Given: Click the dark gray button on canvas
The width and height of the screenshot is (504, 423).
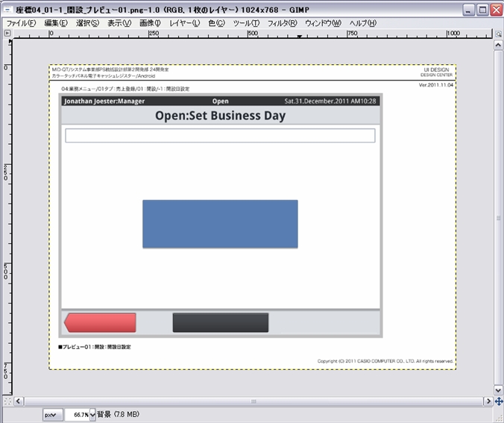Looking at the screenshot, I should pyautogui.click(x=220, y=322).
